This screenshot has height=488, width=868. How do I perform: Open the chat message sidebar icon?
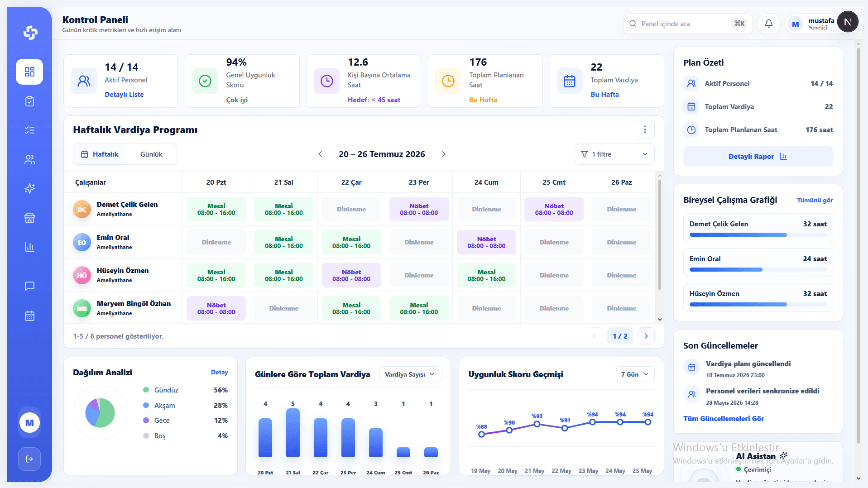[x=29, y=286]
